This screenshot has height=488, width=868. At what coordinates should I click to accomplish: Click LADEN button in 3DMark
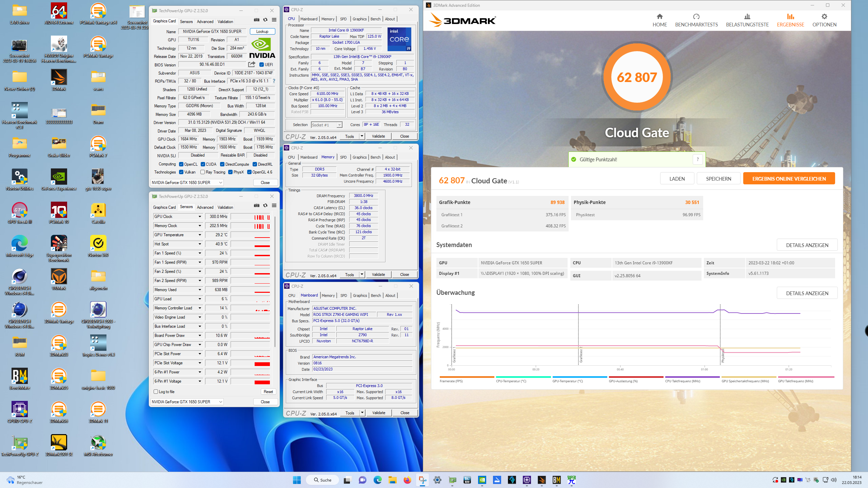click(x=677, y=179)
